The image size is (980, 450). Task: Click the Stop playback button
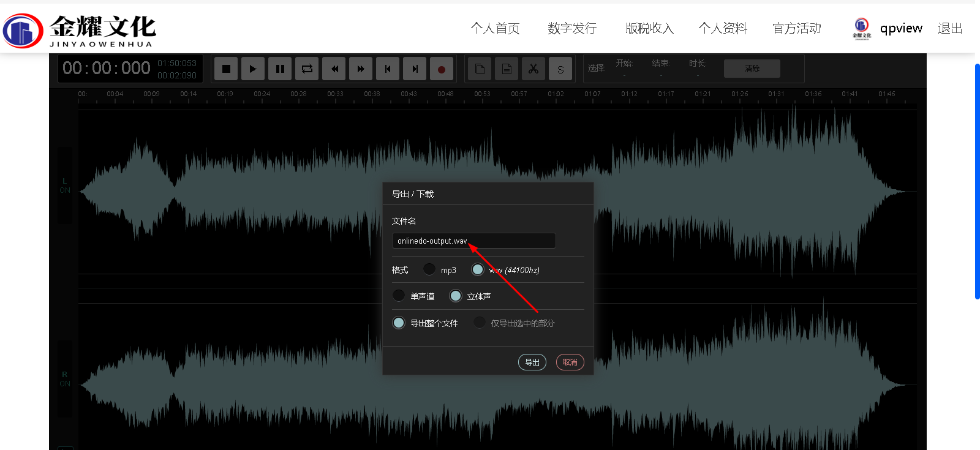click(x=226, y=69)
